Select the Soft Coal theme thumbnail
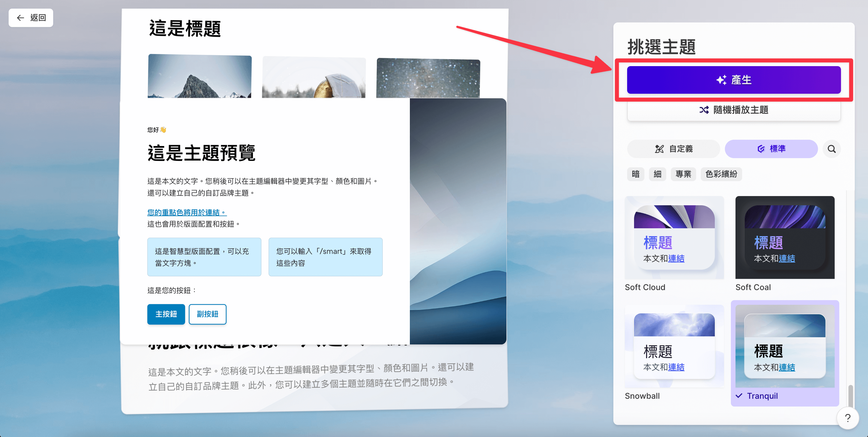This screenshot has height=437, width=868. click(x=785, y=237)
